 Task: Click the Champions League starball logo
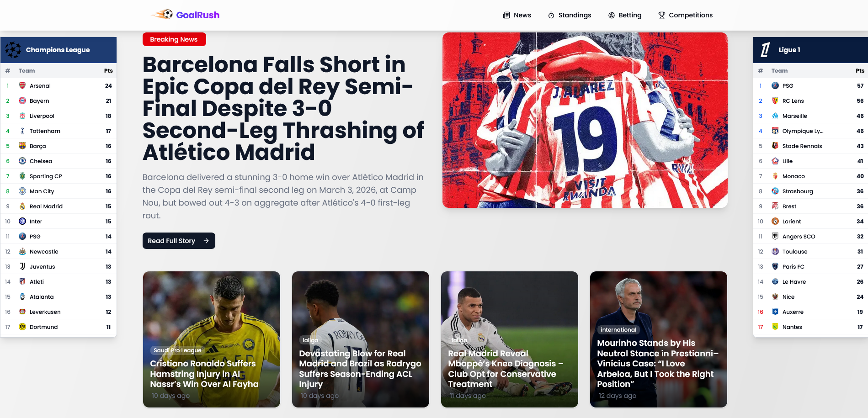pos(13,50)
